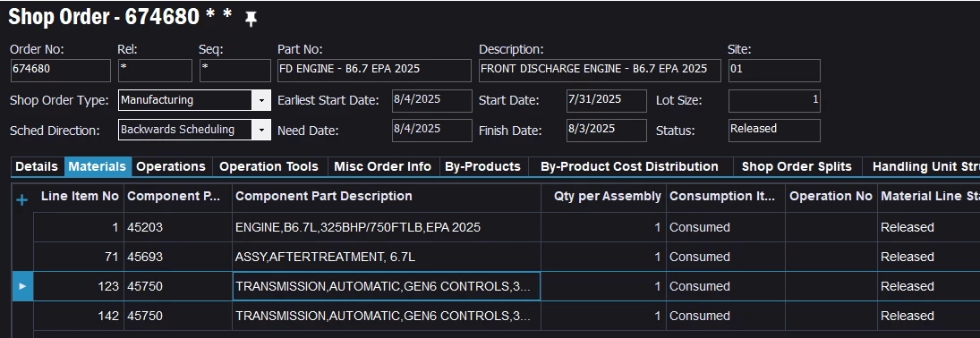Add a new material line with plus icon
The height and width of the screenshot is (338, 980).
click(21, 200)
